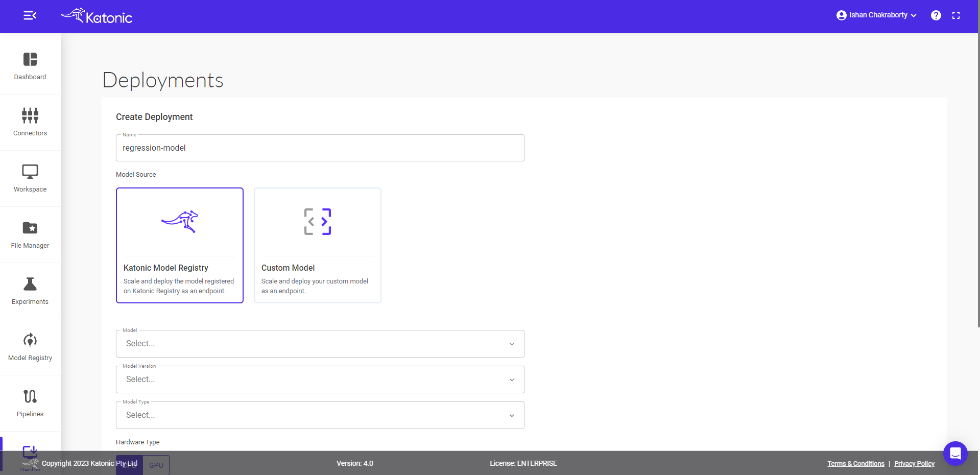The width and height of the screenshot is (980, 475).
Task: Click License: ENTERPRISE in footer
Action: pyautogui.click(x=523, y=463)
